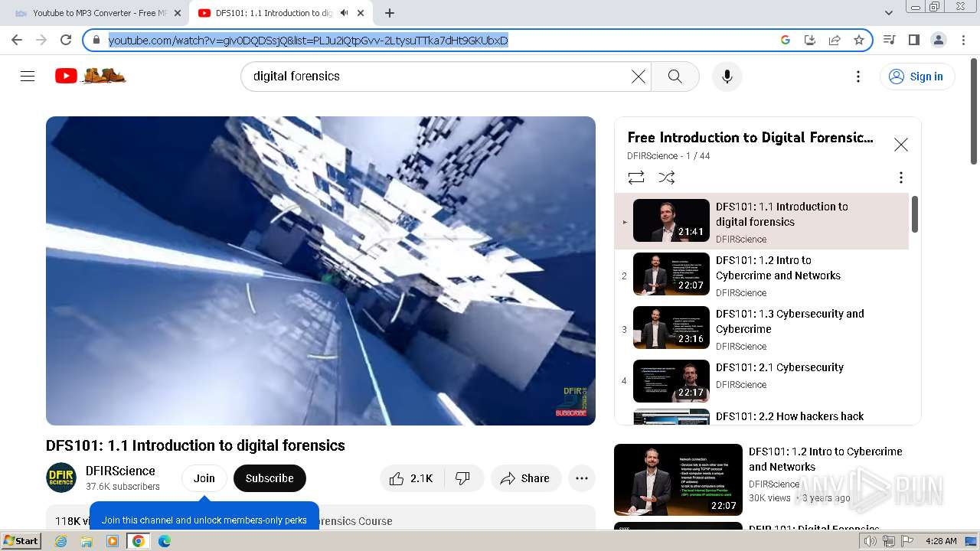980x551 pixels.
Task: Share this page icon in address bar
Action: pyautogui.click(x=835, y=40)
